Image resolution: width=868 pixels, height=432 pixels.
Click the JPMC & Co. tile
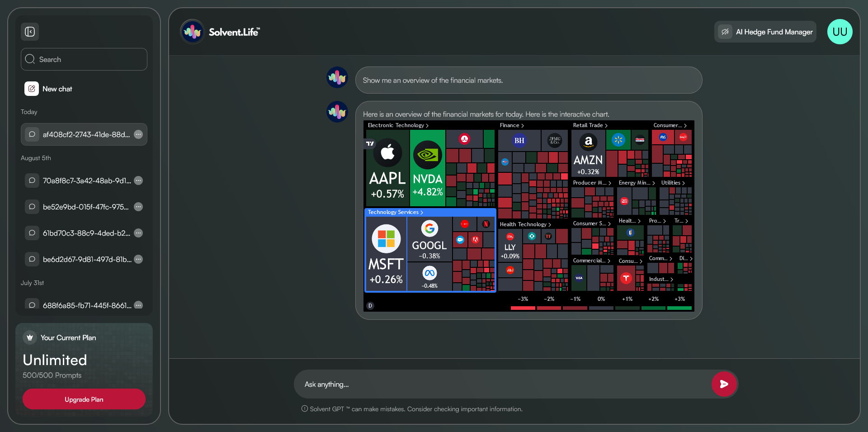click(555, 140)
